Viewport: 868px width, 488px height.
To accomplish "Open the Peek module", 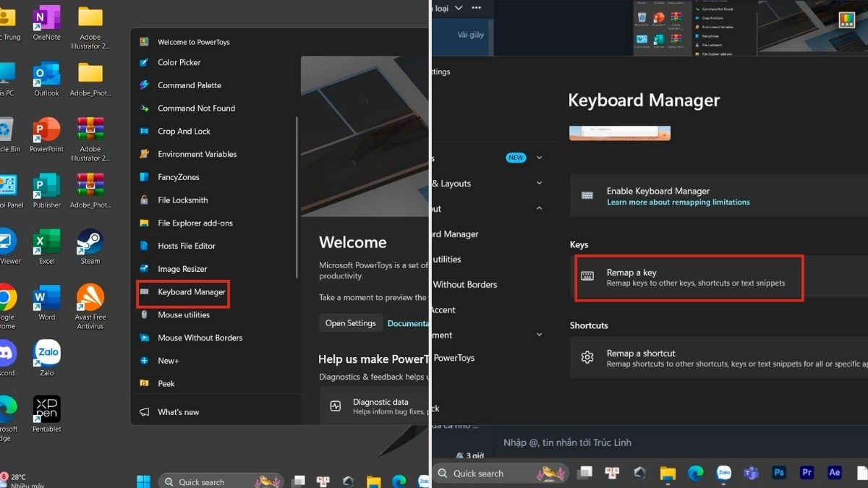I will [x=166, y=384].
